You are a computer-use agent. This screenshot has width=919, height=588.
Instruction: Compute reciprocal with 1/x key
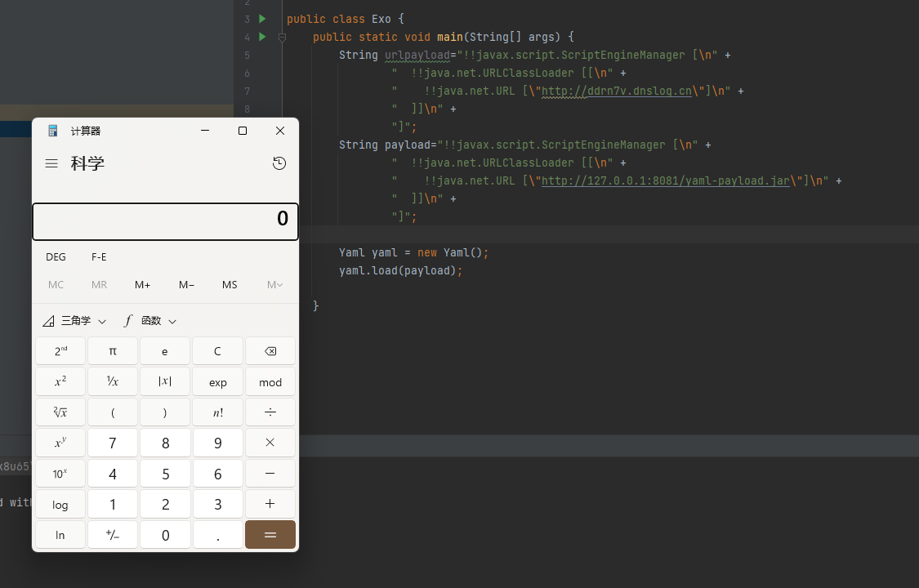tap(113, 382)
